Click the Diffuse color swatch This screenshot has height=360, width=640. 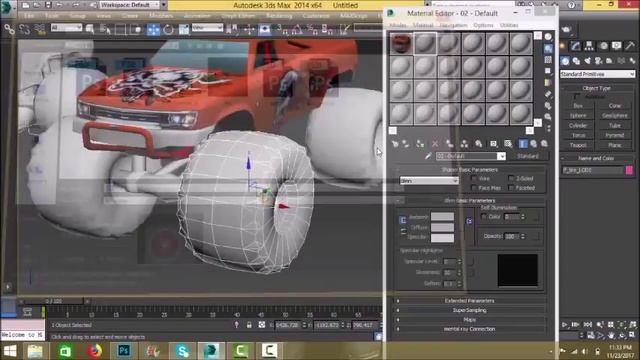(442, 227)
